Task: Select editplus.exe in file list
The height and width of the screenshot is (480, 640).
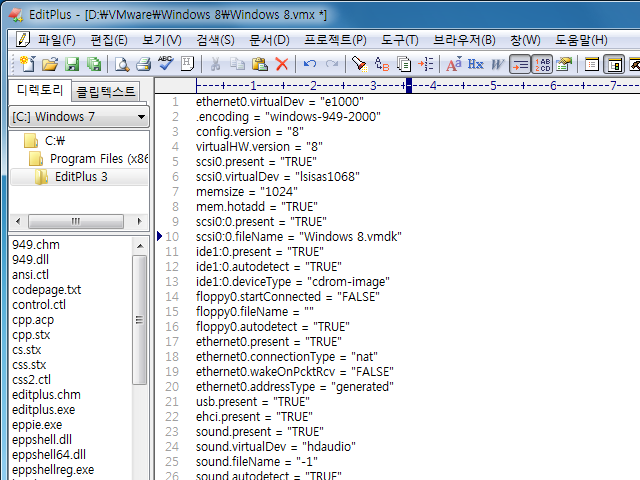Action: (x=44, y=410)
